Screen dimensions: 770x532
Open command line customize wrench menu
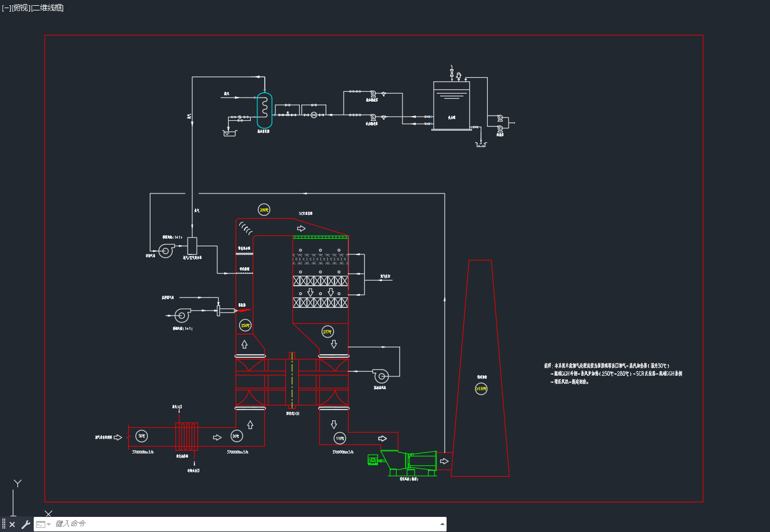click(x=26, y=524)
